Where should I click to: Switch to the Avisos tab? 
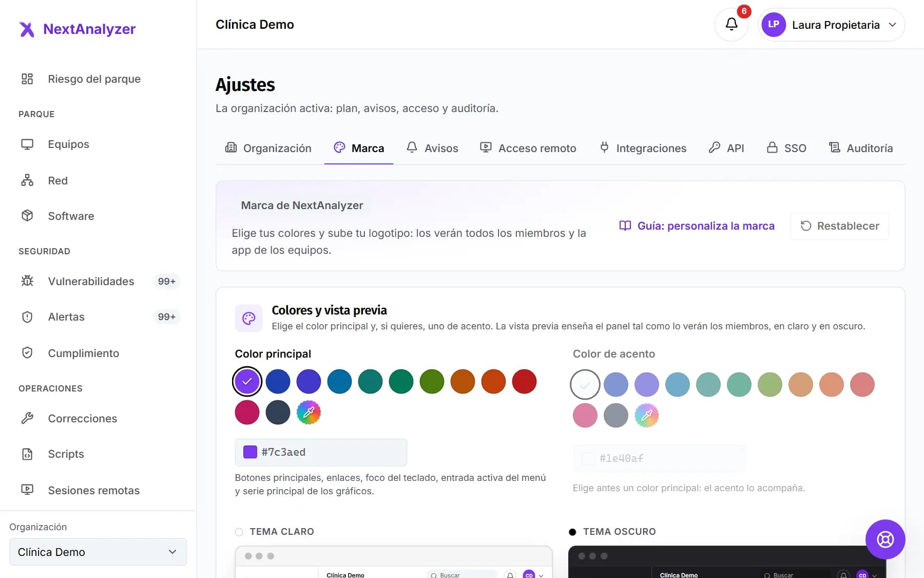point(432,148)
